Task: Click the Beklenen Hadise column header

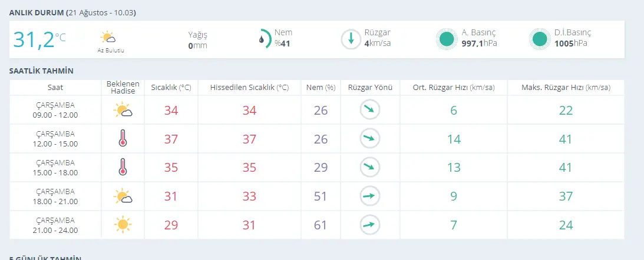Action: (x=123, y=88)
